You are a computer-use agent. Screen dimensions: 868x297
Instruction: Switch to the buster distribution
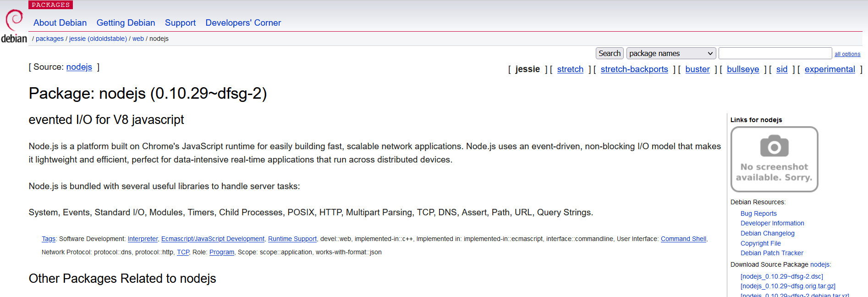698,69
